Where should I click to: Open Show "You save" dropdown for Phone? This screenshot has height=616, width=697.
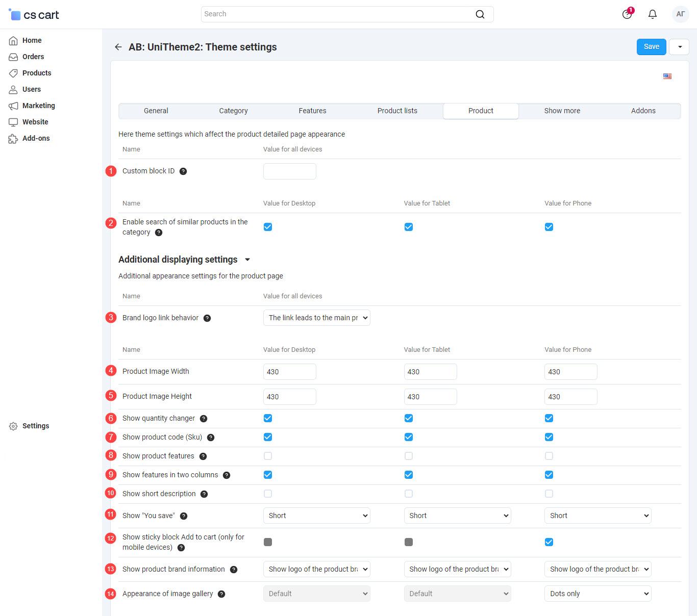(x=598, y=516)
